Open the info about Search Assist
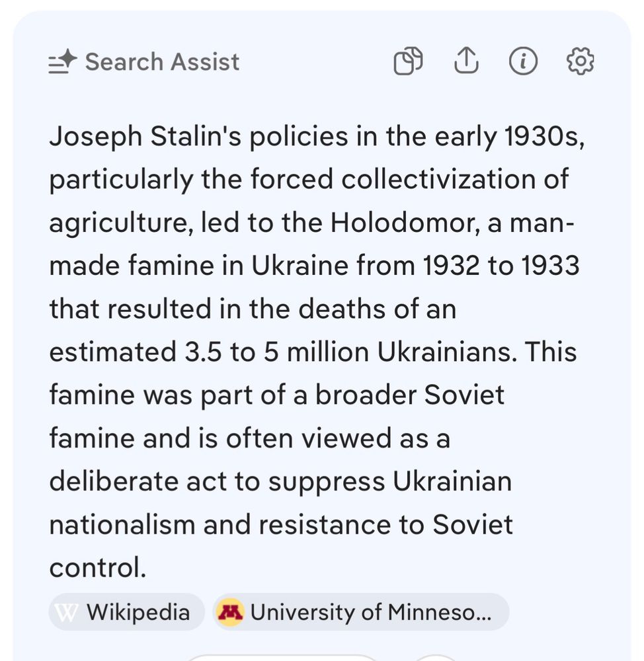644x661 pixels. [523, 61]
